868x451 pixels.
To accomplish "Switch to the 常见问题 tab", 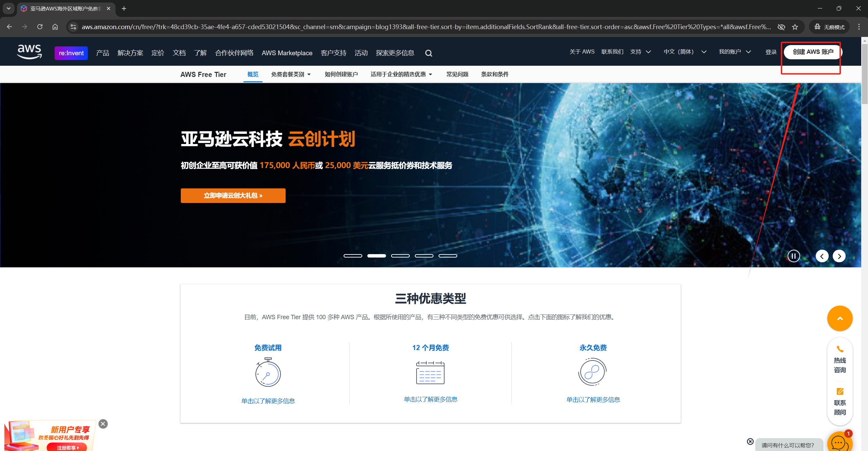I will pos(457,74).
